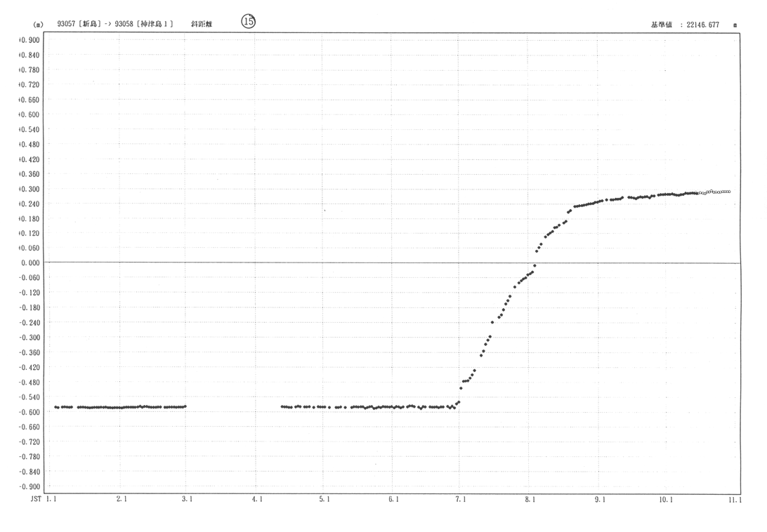Click the -0.900 y-axis label
Viewport: 767px width, 532px height.
pos(29,486)
